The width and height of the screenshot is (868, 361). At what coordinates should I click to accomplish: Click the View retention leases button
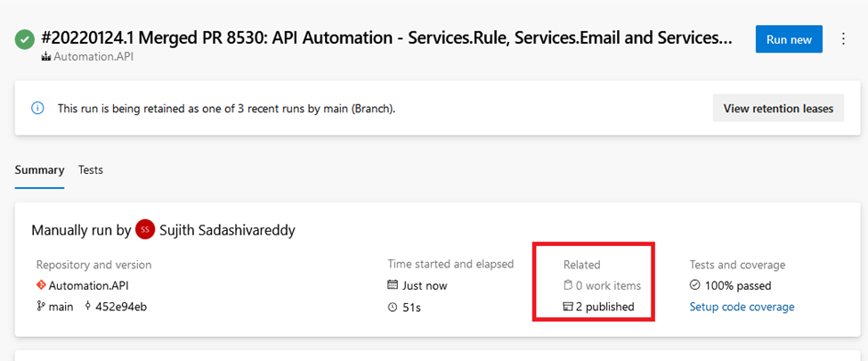[x=777, y=109]
